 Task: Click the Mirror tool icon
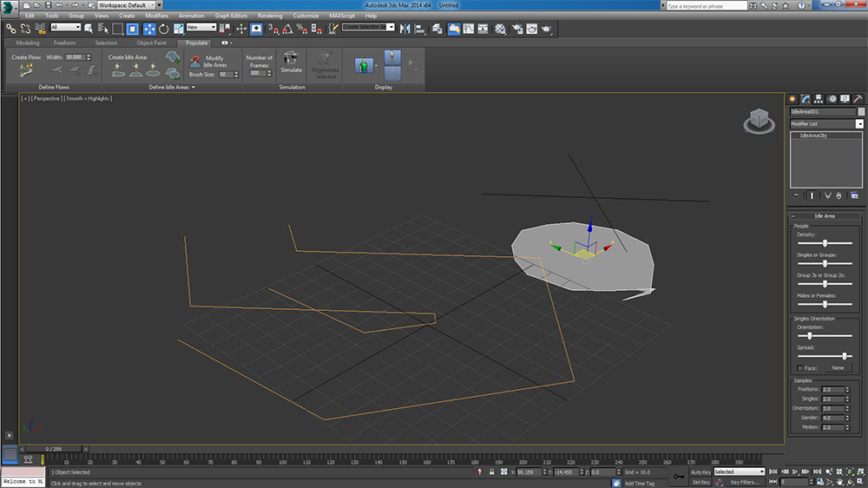click(x=405, y=29)
